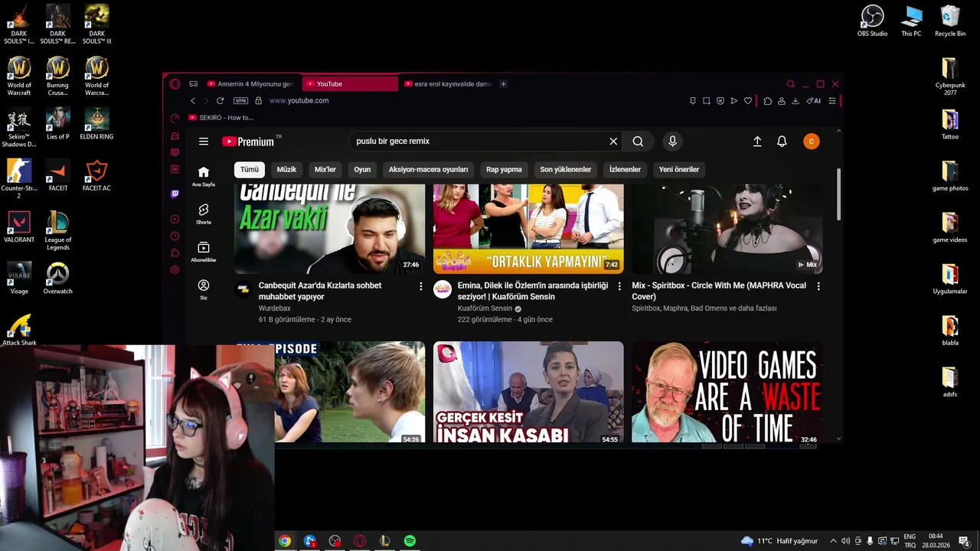Viewport: 980px width, 551px height.
Task: Play 'Video Games Are a Waste' thumbnail
Action: click(x=727, y=392)
